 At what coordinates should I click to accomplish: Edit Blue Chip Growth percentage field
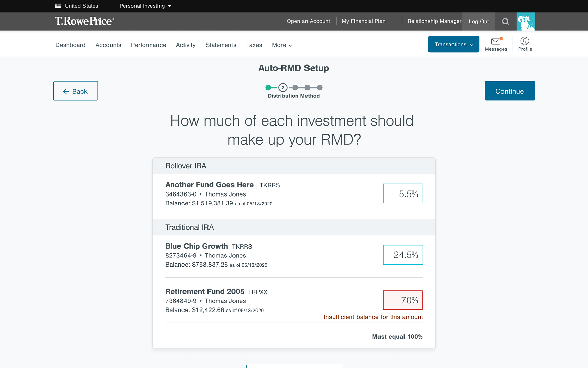(x=403, y=255)
